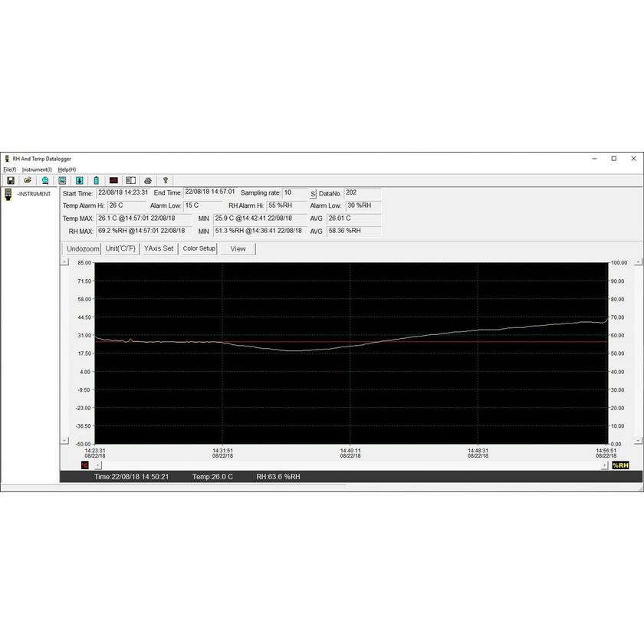Select the INSTRUMENT tree item
The height and width of the screenshot is (644, 644).
click(x=34, y=194)
